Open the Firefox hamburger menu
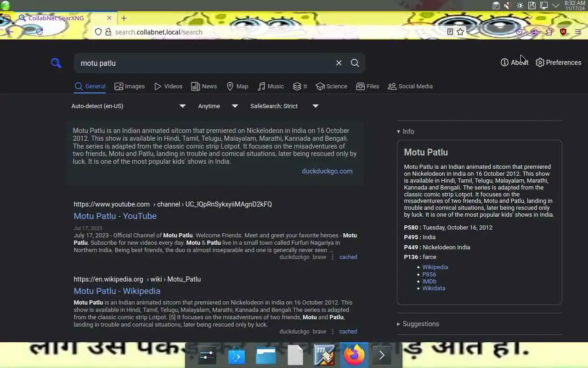The width and height of the screenshot is (588, 368). click(x=578, y=32)
